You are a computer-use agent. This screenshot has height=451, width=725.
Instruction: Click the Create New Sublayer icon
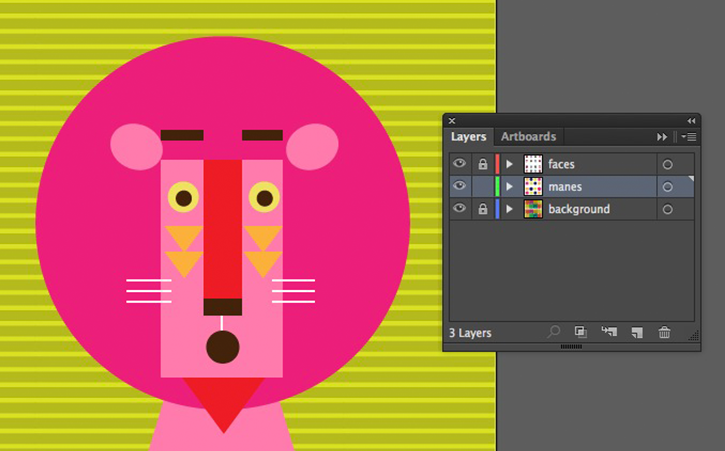[x=609, y=331]
